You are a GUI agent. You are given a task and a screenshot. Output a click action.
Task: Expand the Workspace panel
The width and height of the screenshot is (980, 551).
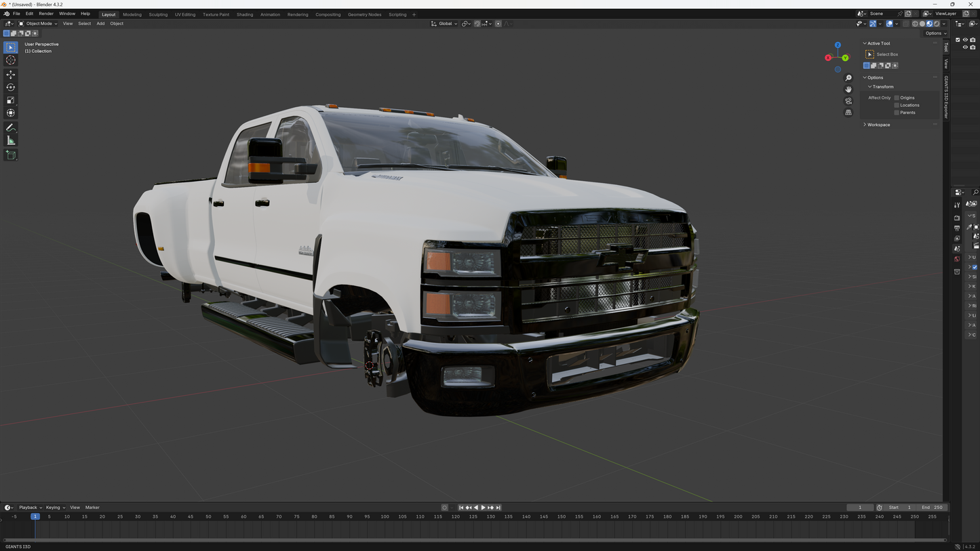click(865, 125)
